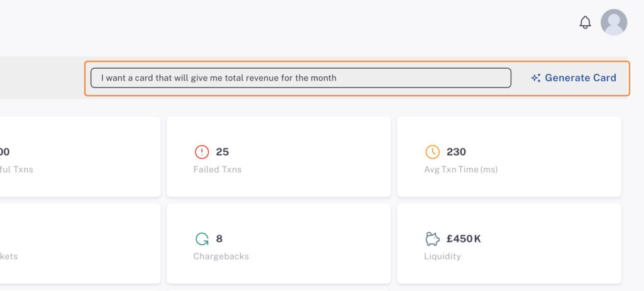This screenshot has height=291, width=644.
Task: Click the £450K liquidity value
Action: pos(464,239)
